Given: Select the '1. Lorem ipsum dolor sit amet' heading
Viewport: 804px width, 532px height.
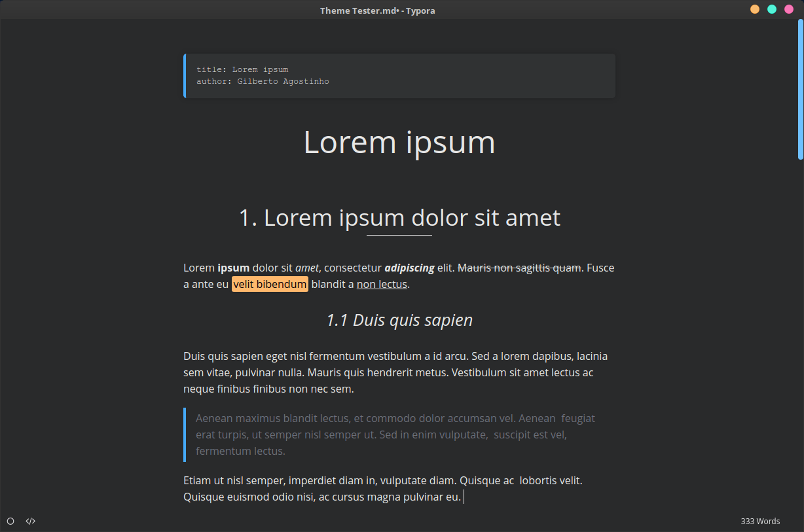Looking at the screenshot, I should pyautogui.click(x=399, y=218).
